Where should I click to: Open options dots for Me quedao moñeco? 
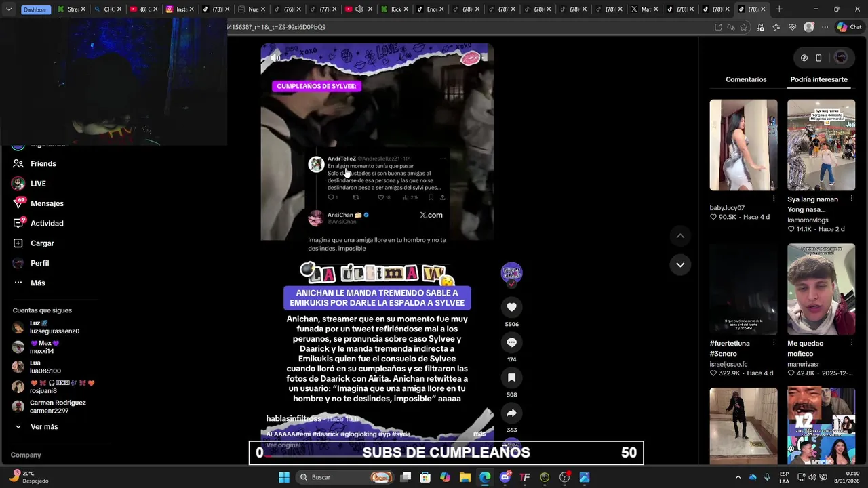point(852,343)
